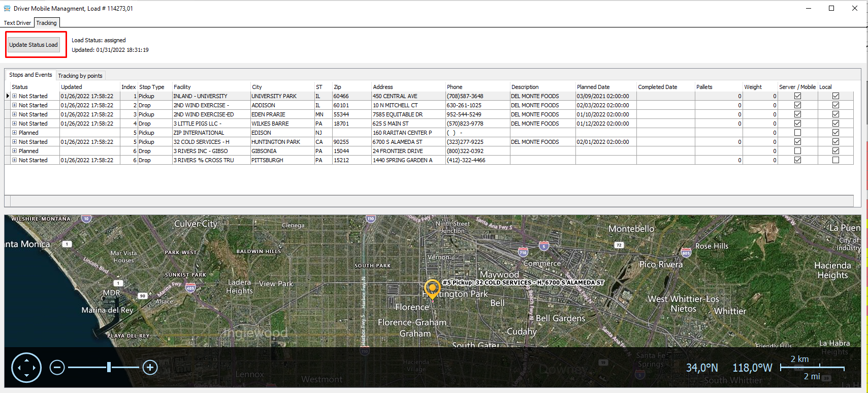Click the orange pickup location pin on map
The height and width of the screenshot is (393, 868).
(432, 288)
